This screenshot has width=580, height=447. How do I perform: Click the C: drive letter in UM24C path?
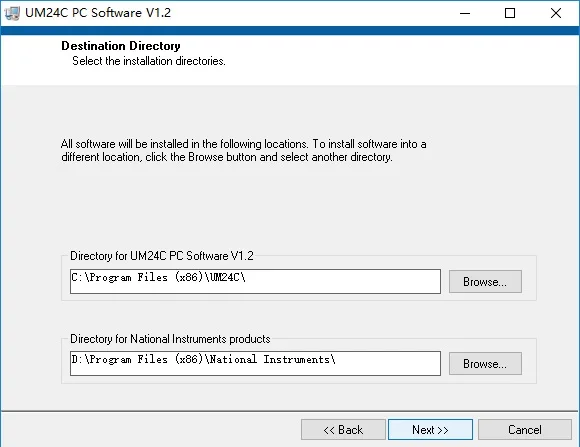pos(78,277)
